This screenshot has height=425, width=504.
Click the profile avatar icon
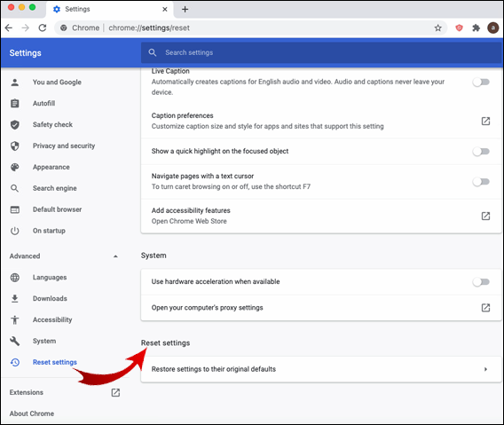(x=492, y=28)
